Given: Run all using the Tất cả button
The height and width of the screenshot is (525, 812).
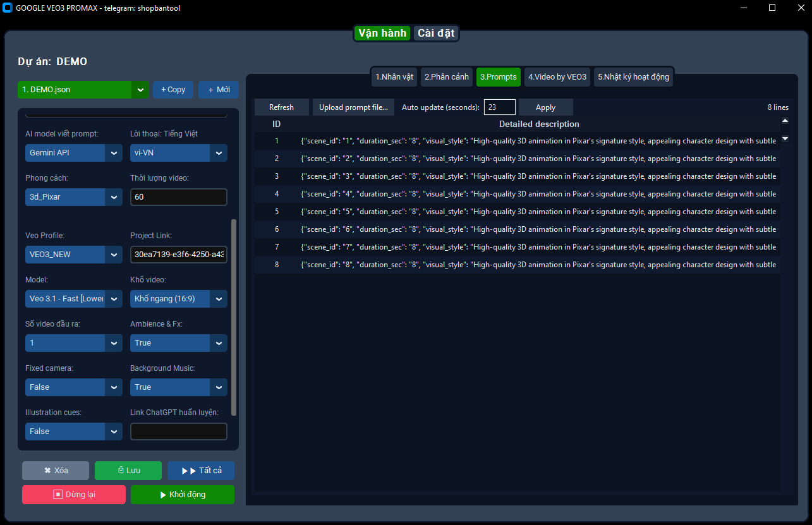Looking at the screenshot, I should pyautogui.click(x=201, y=471).
